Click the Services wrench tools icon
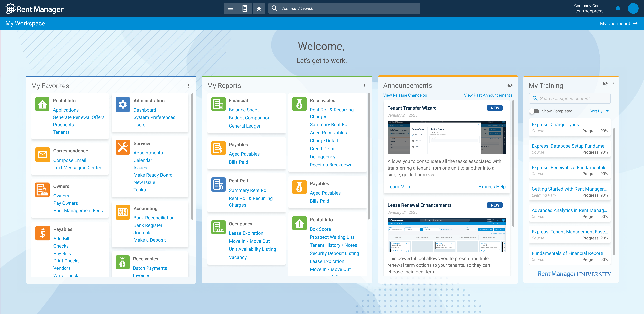Screen dimensions: 644x314 click(122, 147)
